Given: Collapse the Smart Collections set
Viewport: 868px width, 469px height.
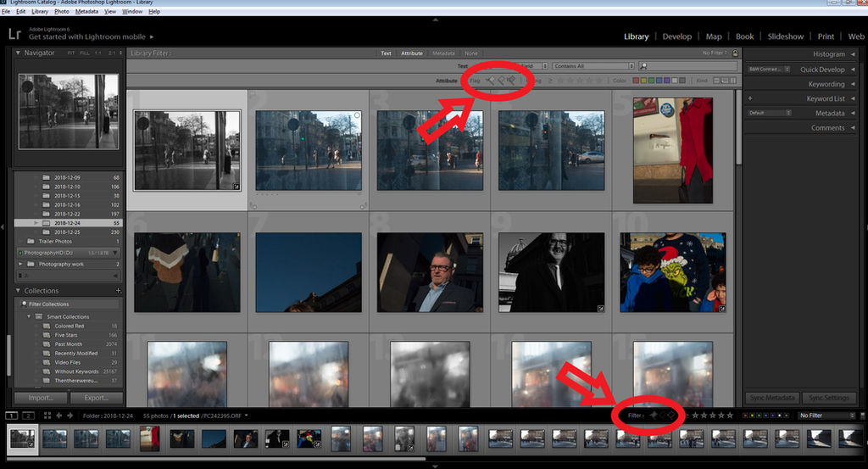Looking at the screenshot, I should coord(29,316).
